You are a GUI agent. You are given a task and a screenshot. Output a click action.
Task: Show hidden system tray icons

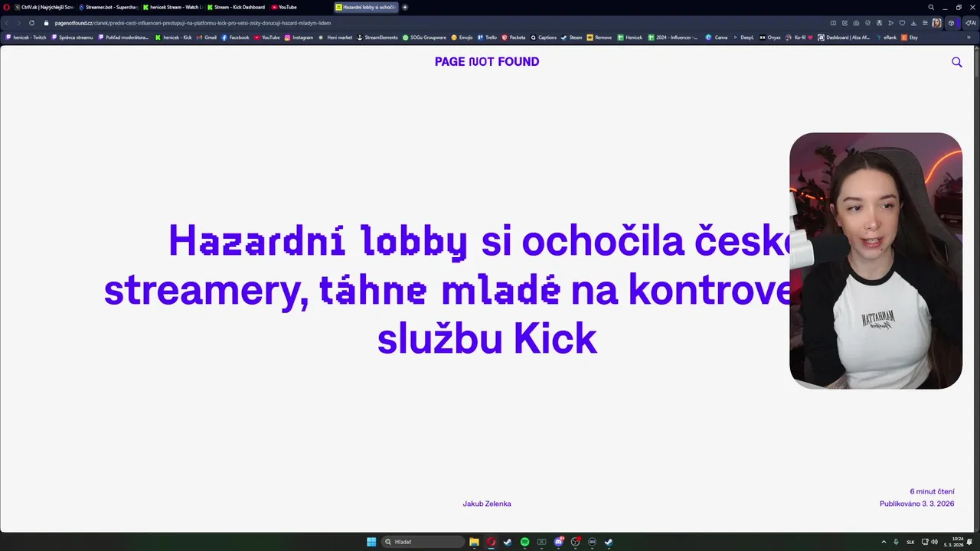(884, 542)
